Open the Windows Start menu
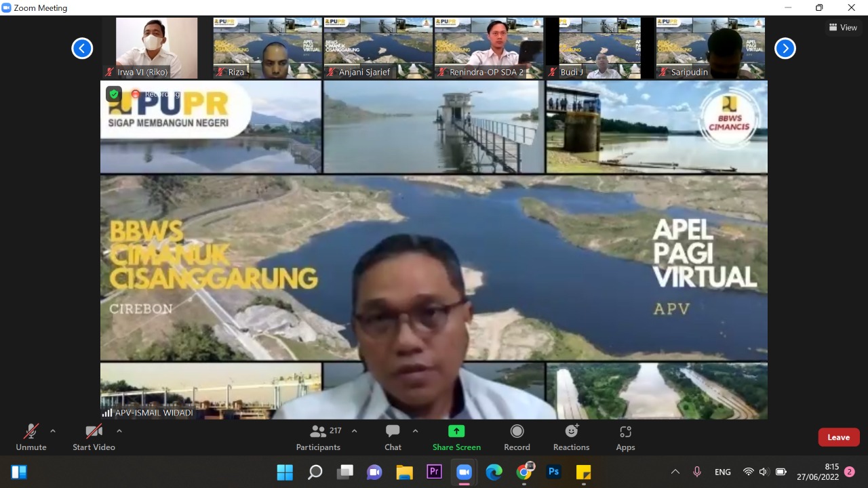This screenshot has height=488, width=868. (285, 472)
